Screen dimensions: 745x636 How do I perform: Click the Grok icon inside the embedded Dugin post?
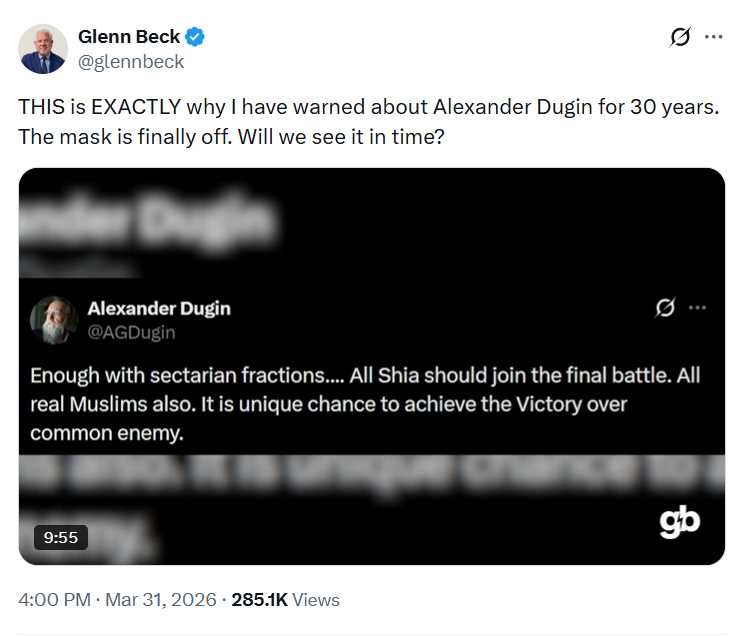click(665, 308)
